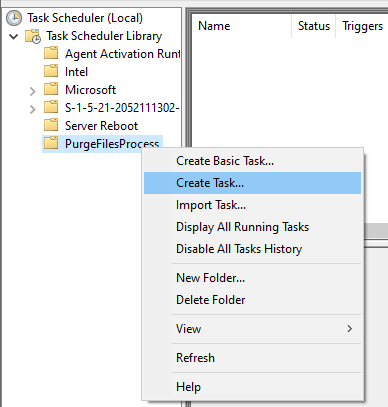Select the PurgeFilesProcess folder label
The width and height of the screenshot is (388, 407).
pos(112,144)
